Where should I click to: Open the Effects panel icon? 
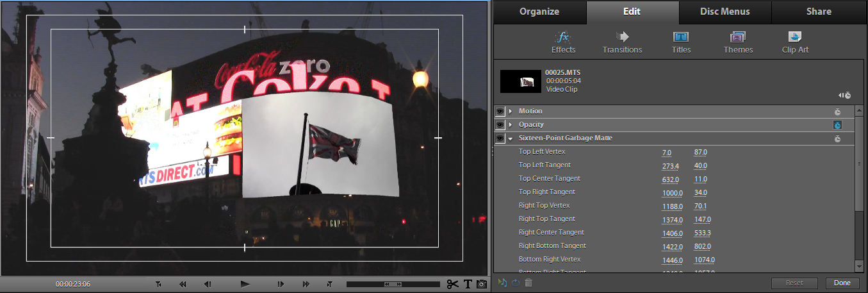click(564, 37)
